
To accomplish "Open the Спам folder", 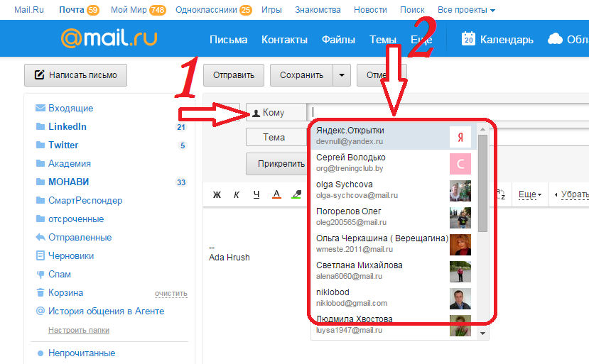I will pyautogui.click(x=60, y=274).
